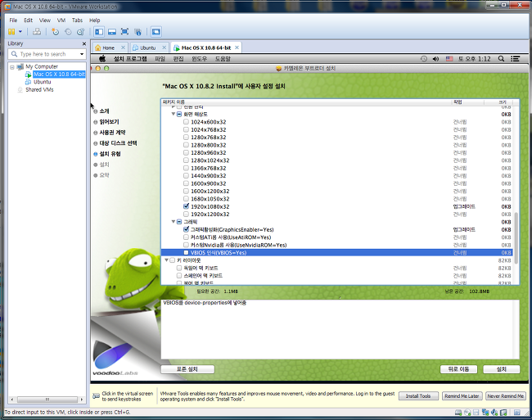Click the Library horizontal scrollbar
This screenshot has height=420, width=532.
coord(47,400)
